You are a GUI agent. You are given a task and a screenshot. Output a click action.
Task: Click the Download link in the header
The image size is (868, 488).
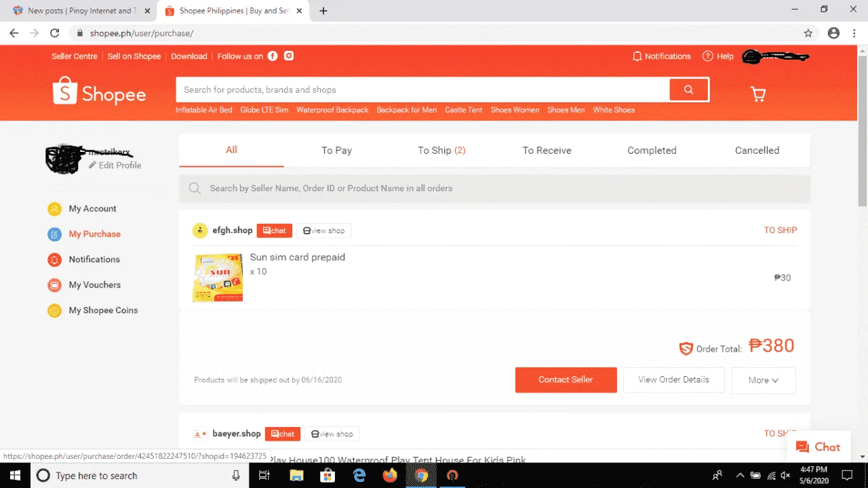pos(189,56)
